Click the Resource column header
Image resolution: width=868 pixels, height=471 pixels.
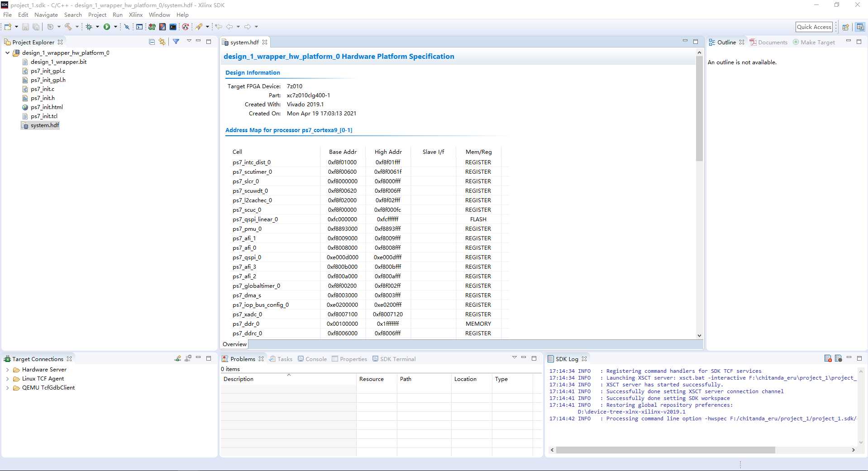coord(377,379)
